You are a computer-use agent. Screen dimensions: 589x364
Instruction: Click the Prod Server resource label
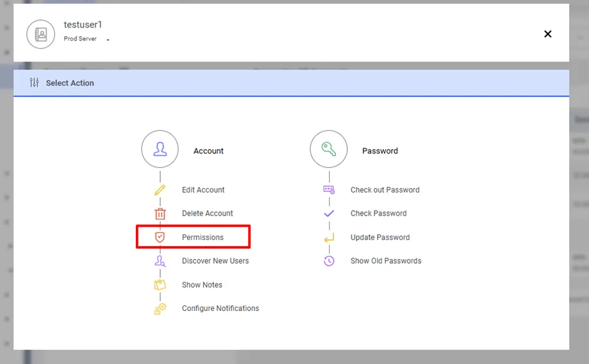80,39
